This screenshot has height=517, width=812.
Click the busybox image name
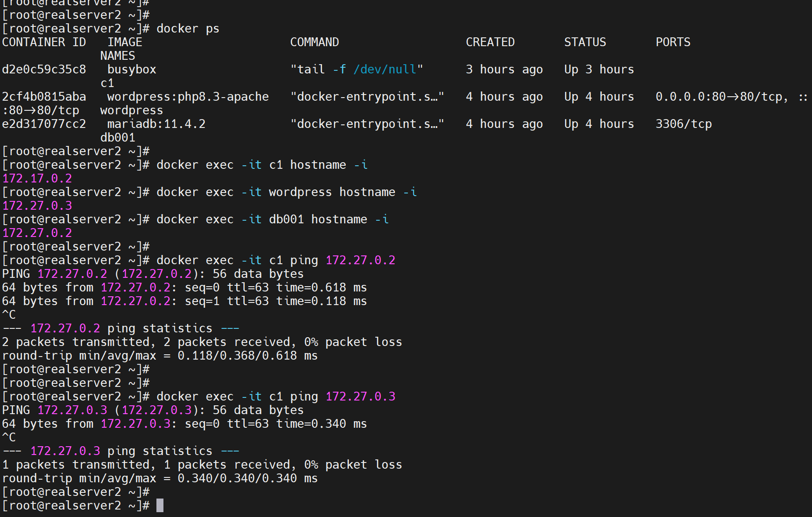click(x=132, y=69)
